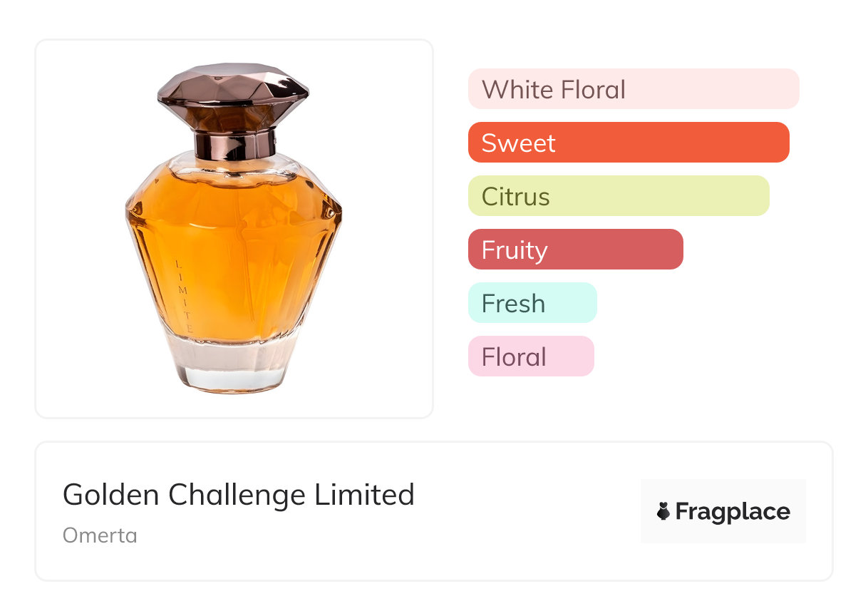
Task: Open the Golden Challenge Limited title
Action: tap(239, 494)
